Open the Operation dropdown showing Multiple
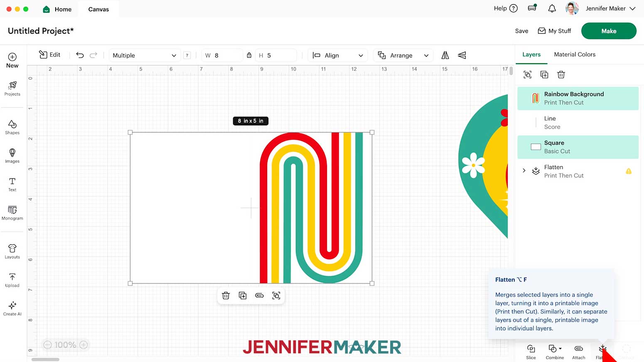644x362 pixels. coord(144,55)
